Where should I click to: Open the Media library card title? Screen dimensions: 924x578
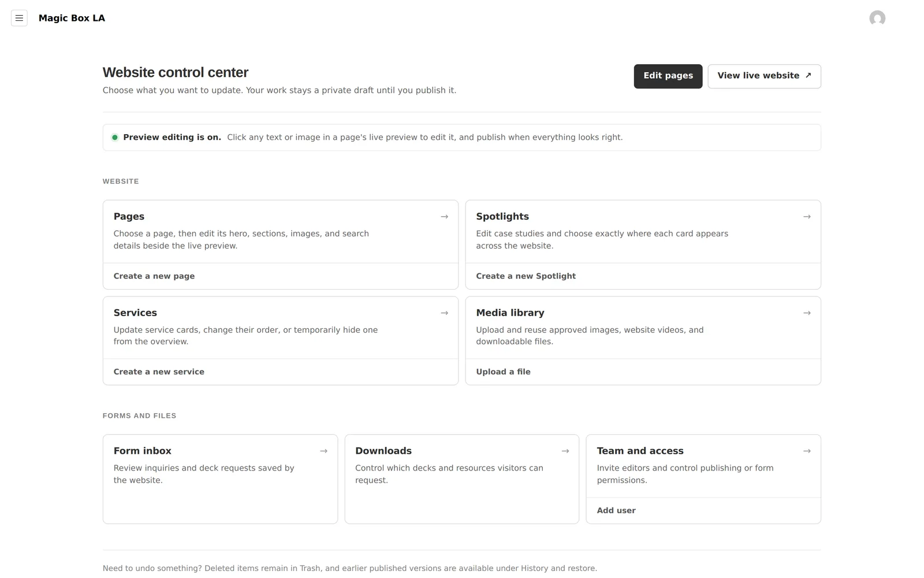pyautogui.click(x=510, y=313)
